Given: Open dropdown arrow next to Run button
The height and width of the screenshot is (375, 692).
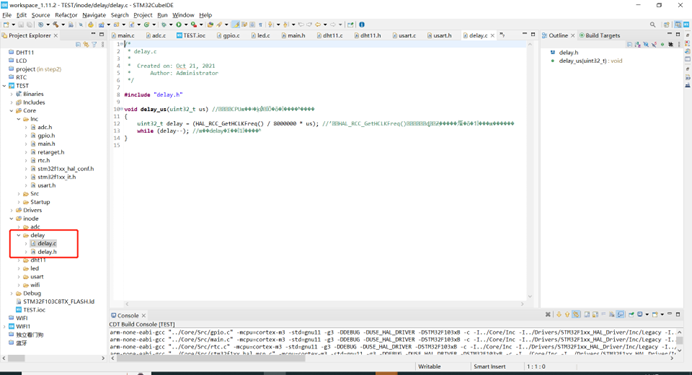Looking at the screenshot, I should point(186,25).
